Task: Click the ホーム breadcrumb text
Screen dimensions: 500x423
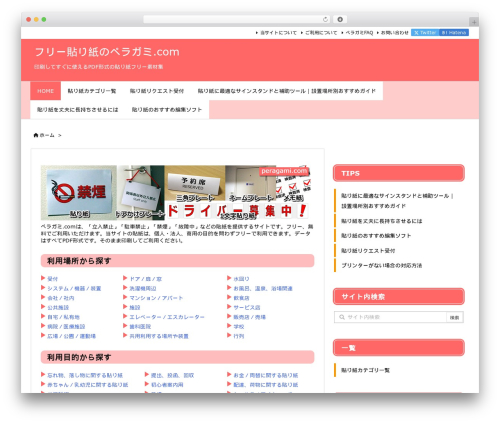Action: coord(47,135)
